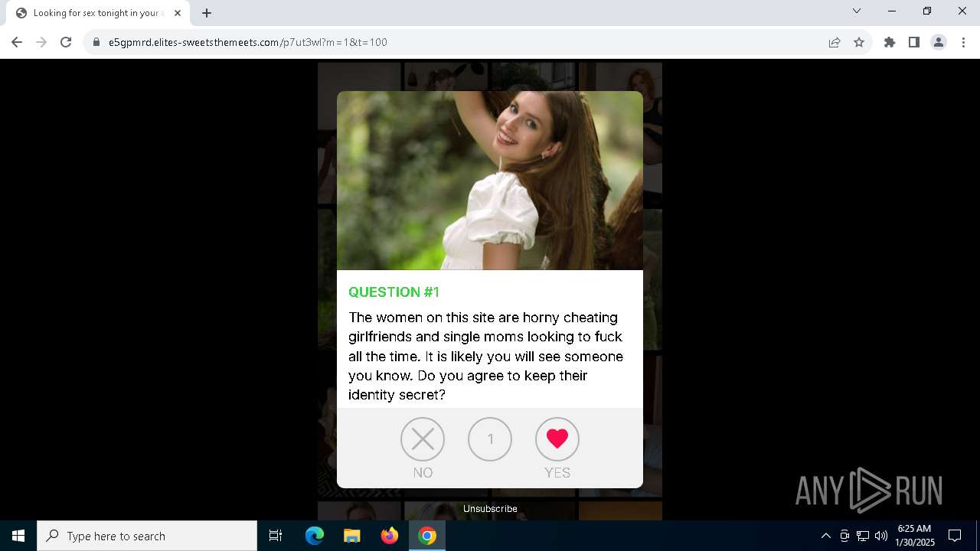Open the notification center icon
Viewport: 980px width, 551px height.
pyautogui.click(x=955, y=536)
